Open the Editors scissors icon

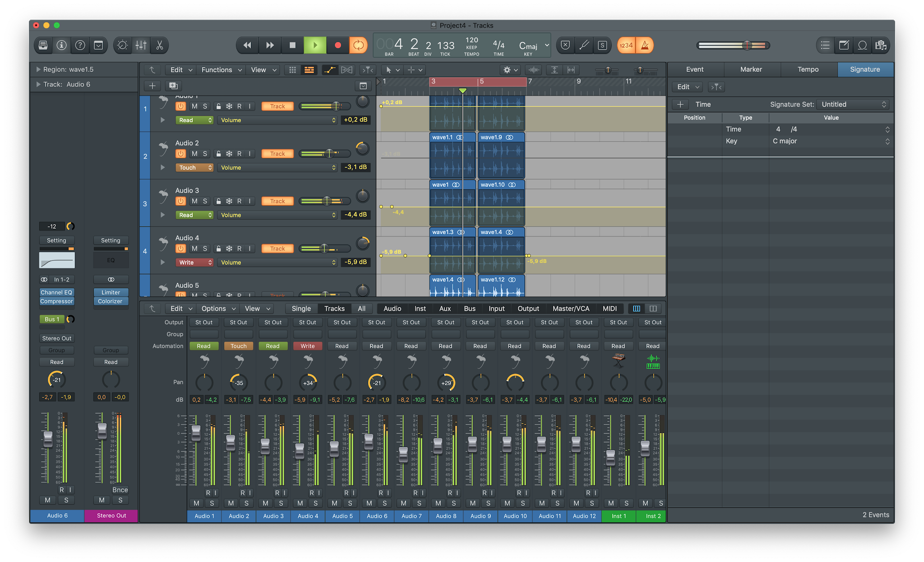tap(159, 45)
